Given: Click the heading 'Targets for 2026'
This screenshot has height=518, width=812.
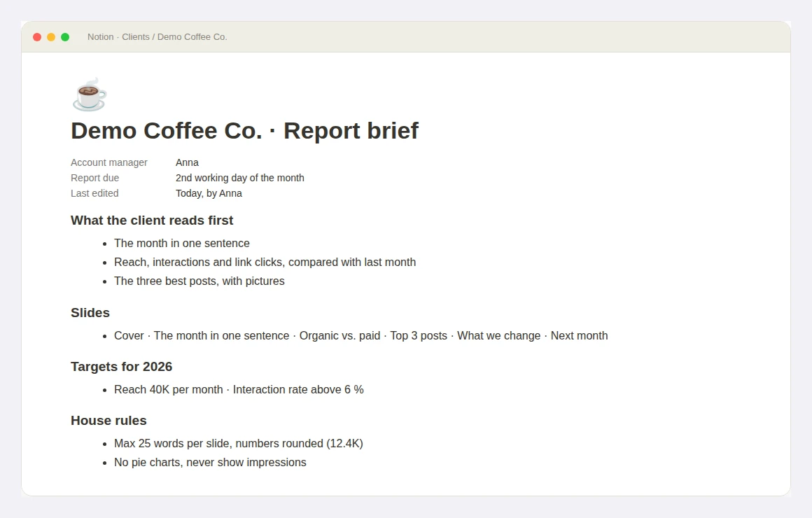Looking at the screenshot, I should pos(121,367).
